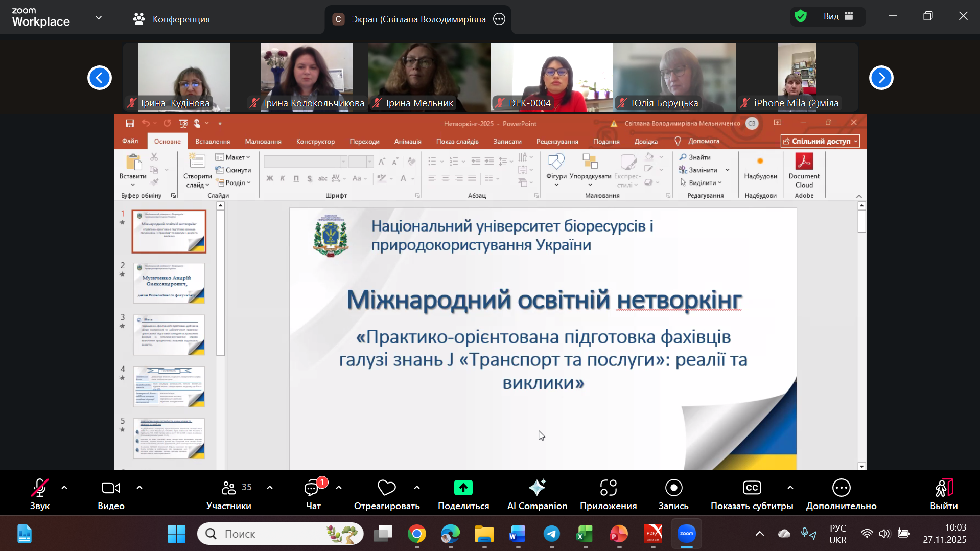980x551 pixels.
Task: Click the Share screen green icon
Action: click(x=463, y=489)
